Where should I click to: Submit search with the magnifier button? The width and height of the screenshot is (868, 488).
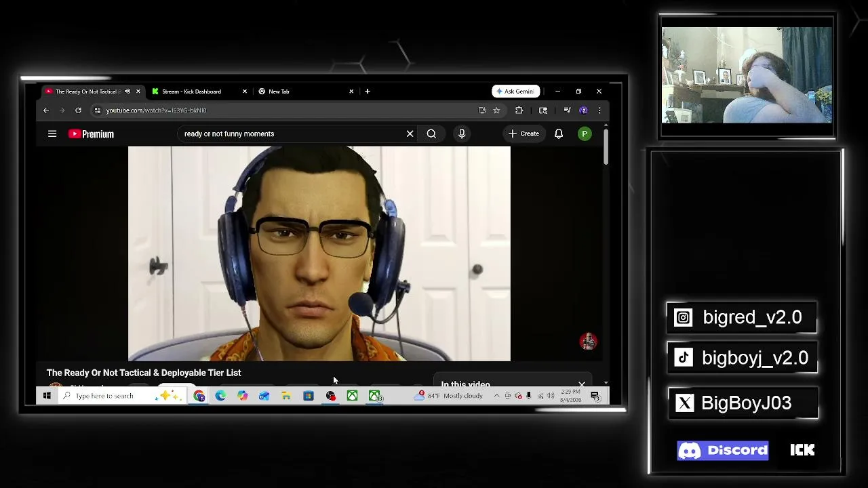[x=431, y=134]
